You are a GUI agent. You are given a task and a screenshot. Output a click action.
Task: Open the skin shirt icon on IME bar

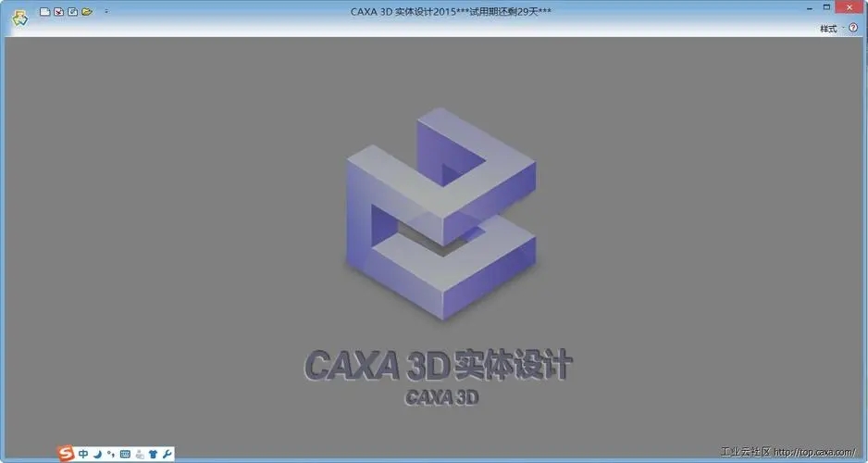pos(154,454)
